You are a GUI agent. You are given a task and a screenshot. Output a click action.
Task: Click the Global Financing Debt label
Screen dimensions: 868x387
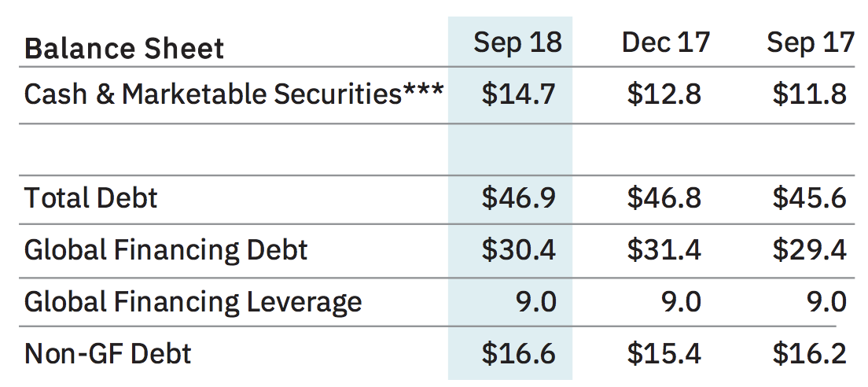coord(166,250)
